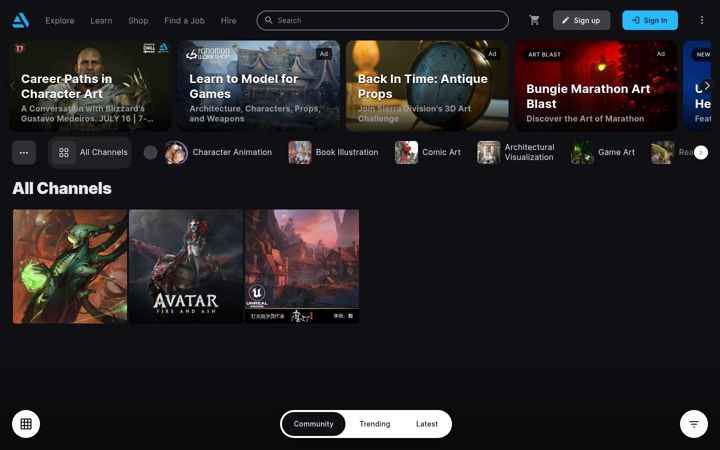Click the Ad badge on Antique Props banner
The height and width of the screenshot is (450, 720).
pos(492,54)
